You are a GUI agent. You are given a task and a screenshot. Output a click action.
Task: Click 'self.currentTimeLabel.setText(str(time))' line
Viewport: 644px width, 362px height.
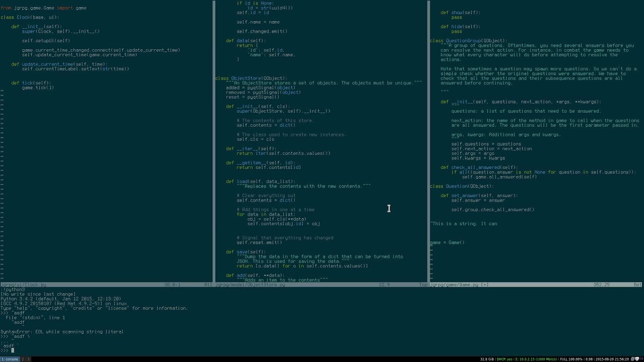75,69
